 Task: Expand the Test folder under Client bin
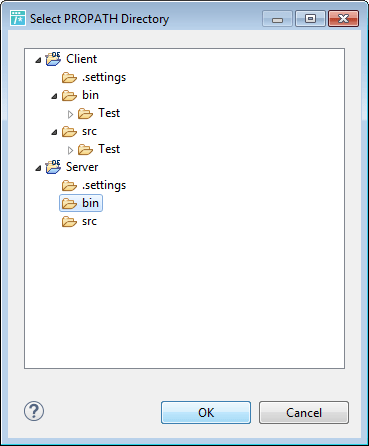tap(70, 114)
